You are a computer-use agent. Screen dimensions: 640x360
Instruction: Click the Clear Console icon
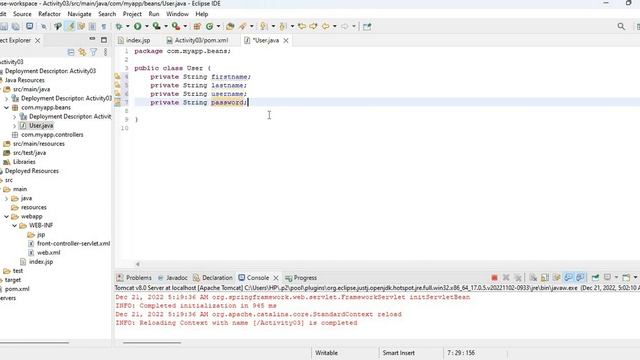tap(533, 278)
